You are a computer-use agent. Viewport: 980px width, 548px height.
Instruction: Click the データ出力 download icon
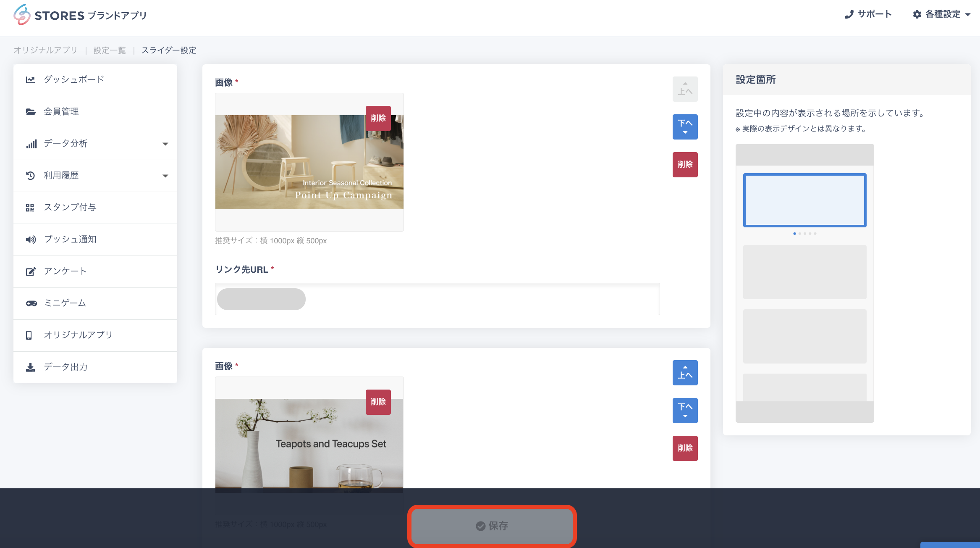30,367
